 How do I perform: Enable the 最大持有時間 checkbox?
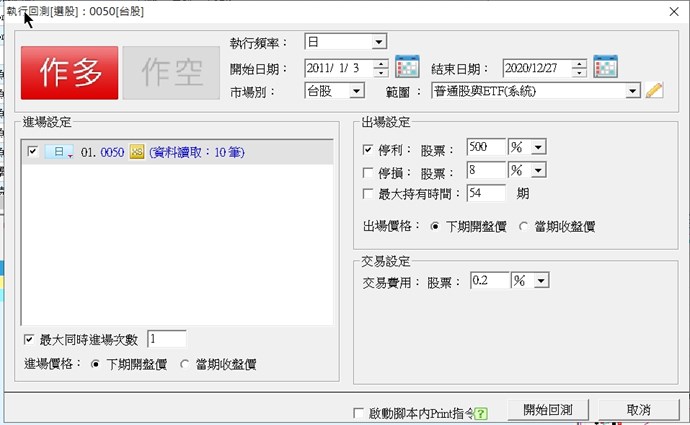click(x=368, y=194)
